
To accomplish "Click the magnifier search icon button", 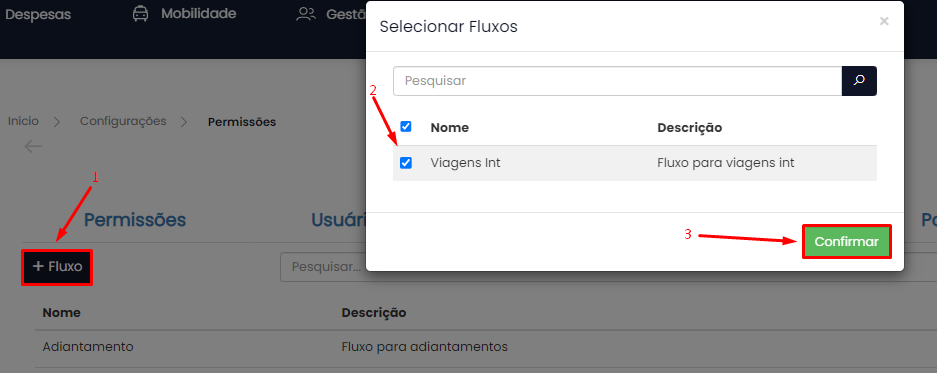I will (859, 81).
